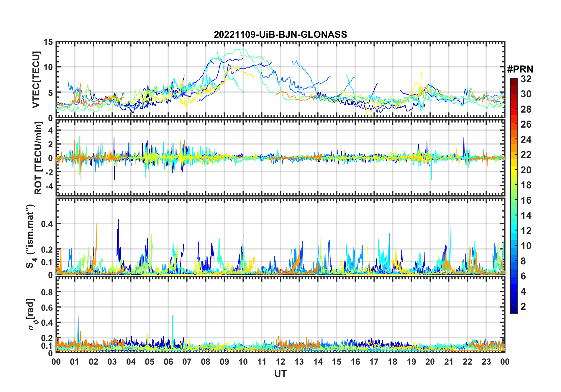Click colorbar tick label 12
Screen dimensions: 561x392
[526, 230]
